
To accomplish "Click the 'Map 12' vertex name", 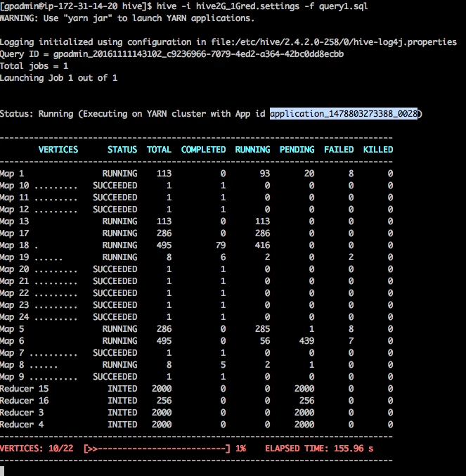I will [15, 210].
